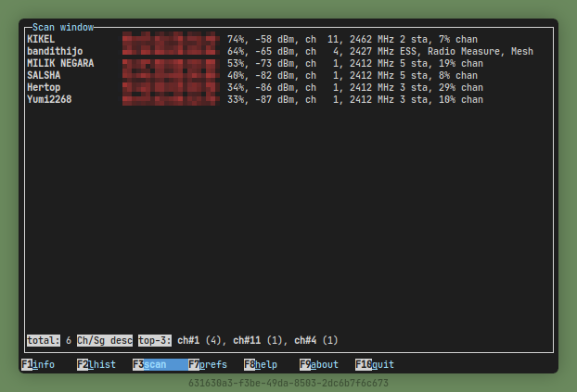577x392 pixels.
Task: Select the KIKEL network row
Action: (41, 40)
